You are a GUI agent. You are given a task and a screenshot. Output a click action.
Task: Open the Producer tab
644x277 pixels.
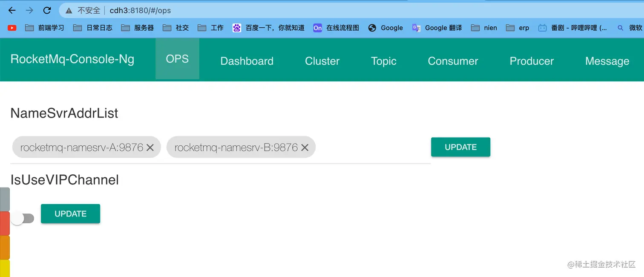point(532,61)
